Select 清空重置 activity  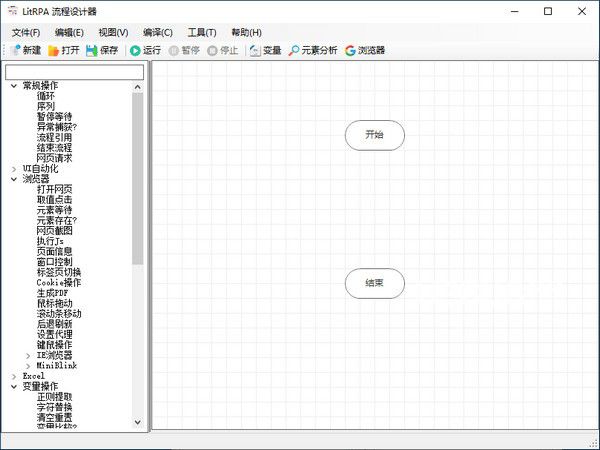click(x=54, y=417)
